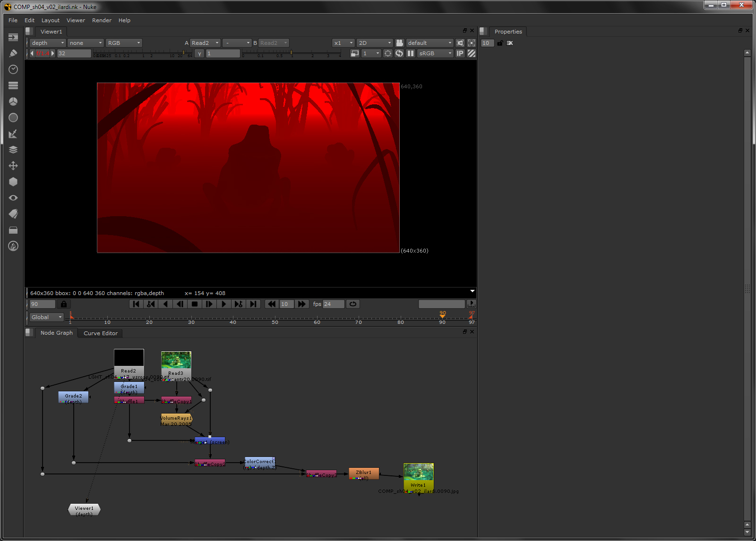
Task: Toggle the frame range lock padlock
Action: click(x=63, y=304)
